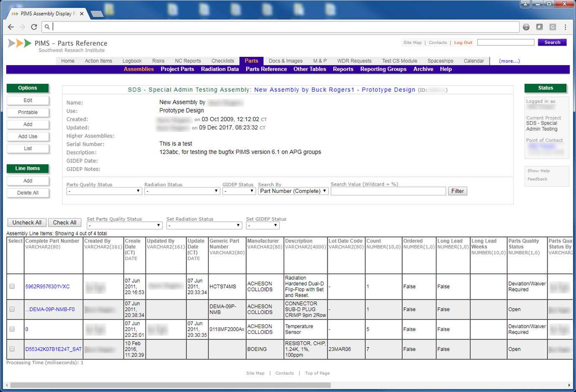Open the browser three-dot menu icon
Screen dimensions: 576x392
click(565, 27)
